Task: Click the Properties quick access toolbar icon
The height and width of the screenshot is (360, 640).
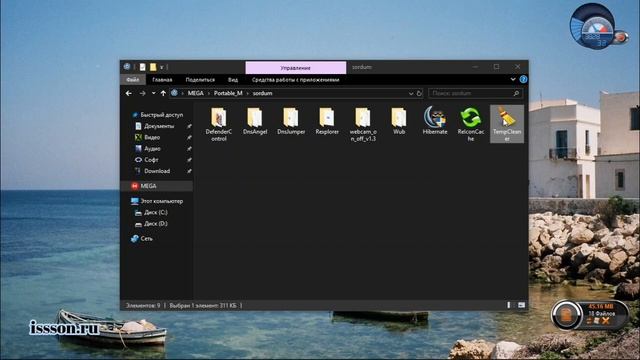Action: click(x=142, y=67)
